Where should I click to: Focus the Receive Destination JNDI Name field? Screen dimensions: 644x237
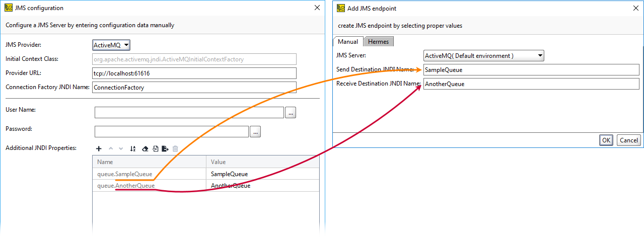click(531, 84)
